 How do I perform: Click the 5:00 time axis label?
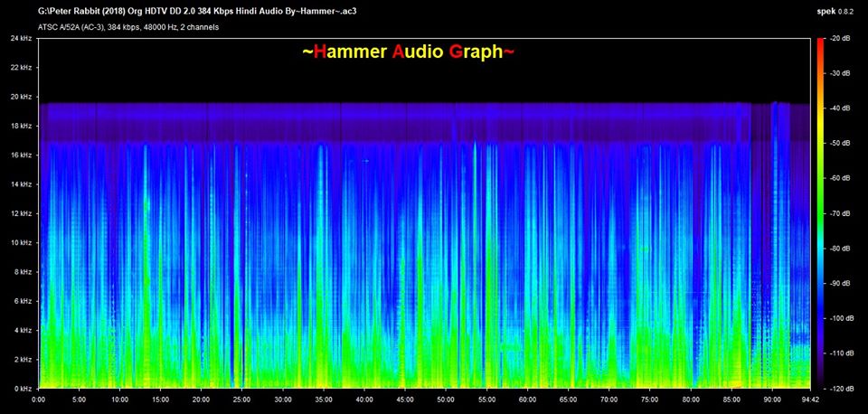(80, 399)
